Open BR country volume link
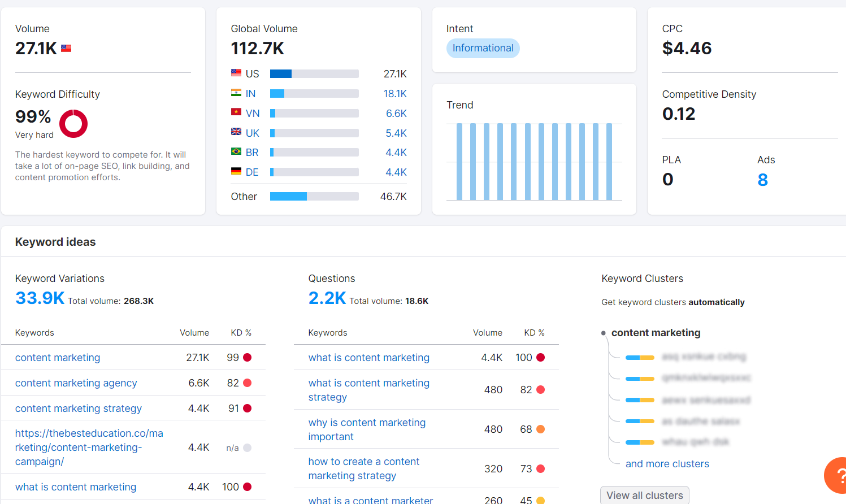Screen dimensions: 846x504 point(252,153)
